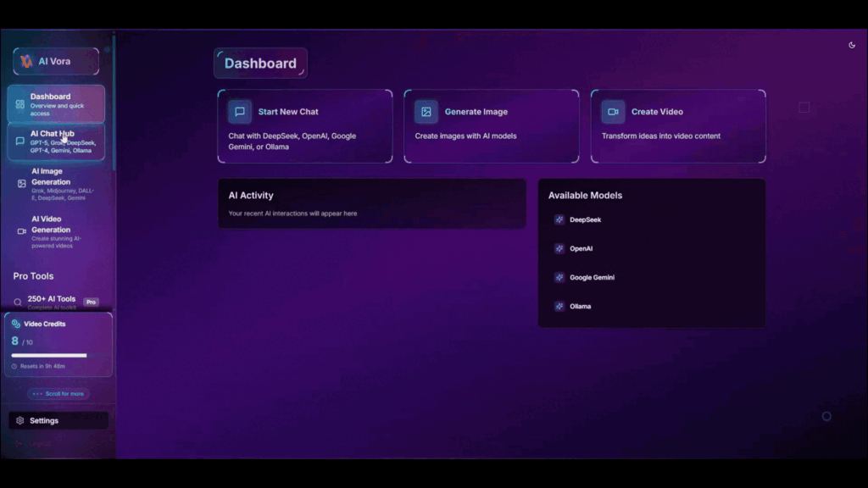Click the AI Video Generation camera icon
This screenshot has height=488, width=868.
click(22, 231)
